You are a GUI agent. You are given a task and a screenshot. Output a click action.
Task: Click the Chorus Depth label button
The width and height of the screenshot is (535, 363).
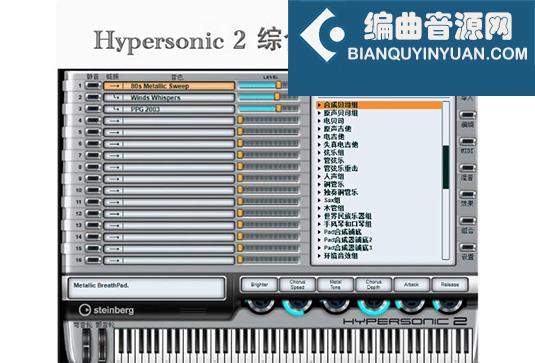[374, 285]
